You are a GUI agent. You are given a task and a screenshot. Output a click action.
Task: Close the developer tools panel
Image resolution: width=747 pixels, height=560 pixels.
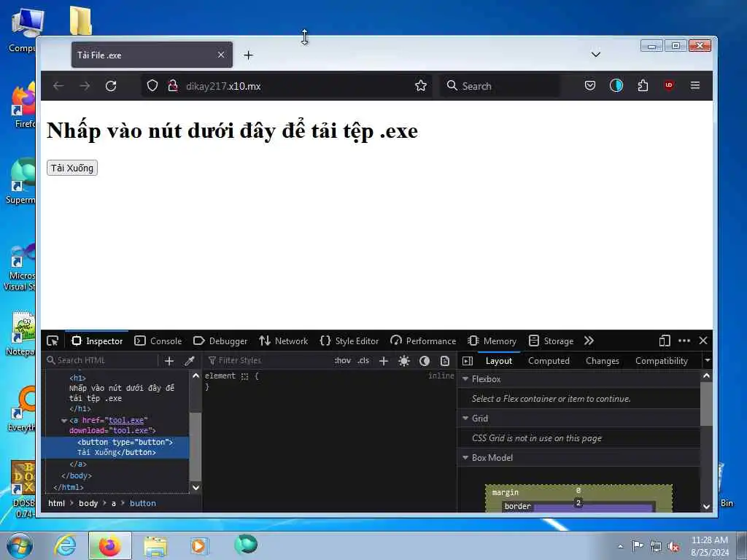pyautogui.click(x=703, y=341)
